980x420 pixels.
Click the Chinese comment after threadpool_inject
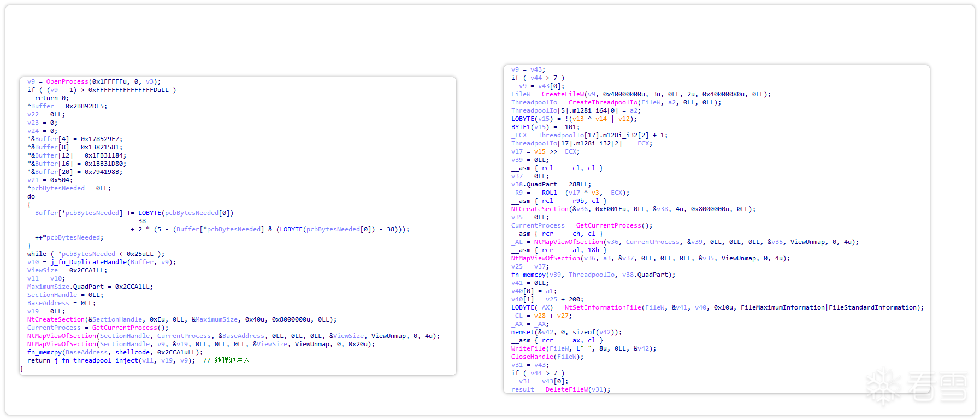tap(226, 360)
